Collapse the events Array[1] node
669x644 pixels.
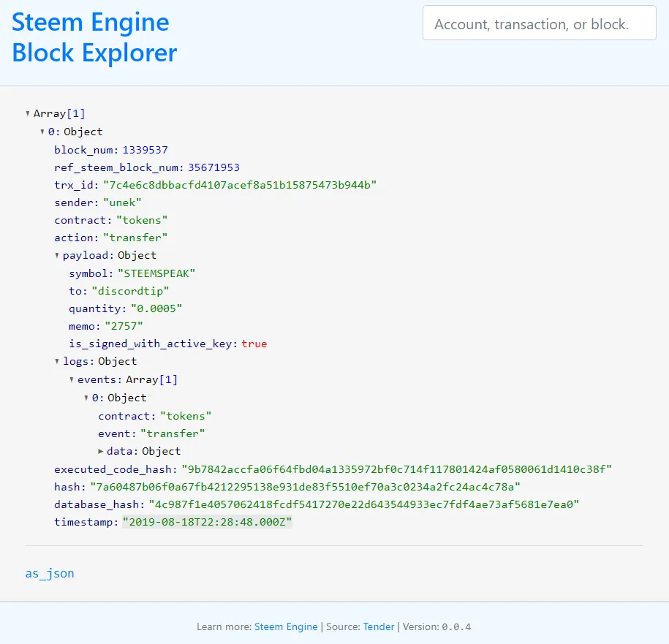(x=71, y=379)
